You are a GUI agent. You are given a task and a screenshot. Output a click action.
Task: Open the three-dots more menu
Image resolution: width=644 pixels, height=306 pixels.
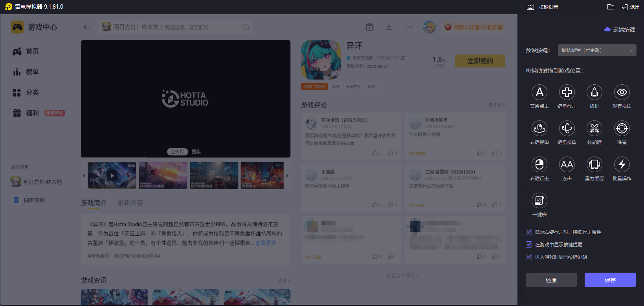(409, 27)
